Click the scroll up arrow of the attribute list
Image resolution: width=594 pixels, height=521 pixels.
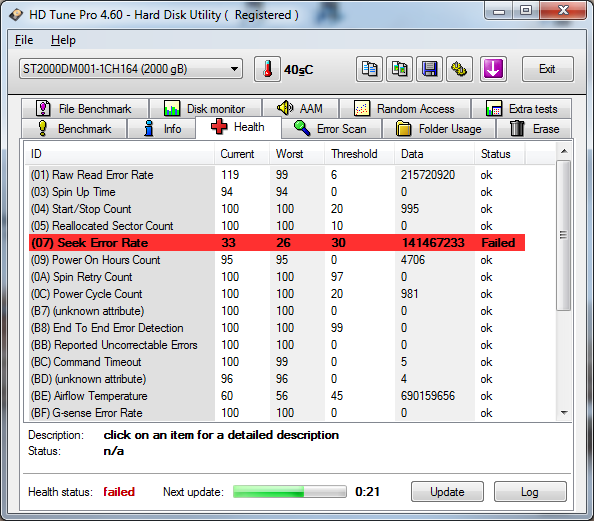pyautogui.click(x=564, y=151)
